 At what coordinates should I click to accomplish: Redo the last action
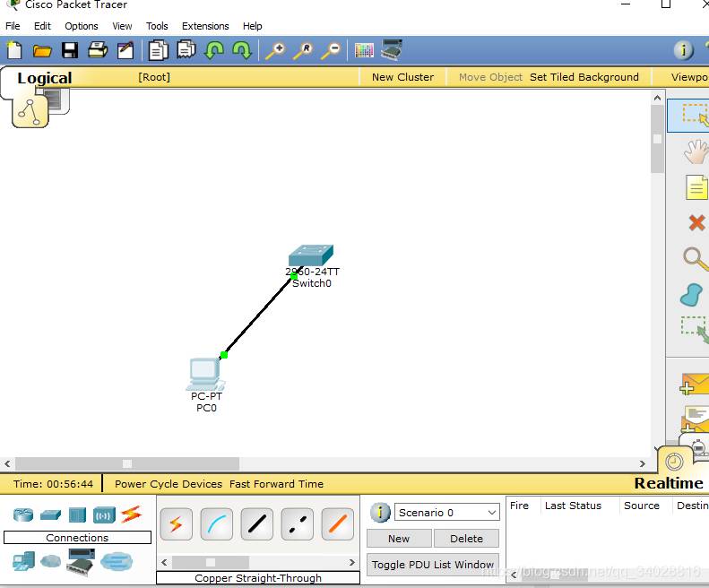pos(242,50)
